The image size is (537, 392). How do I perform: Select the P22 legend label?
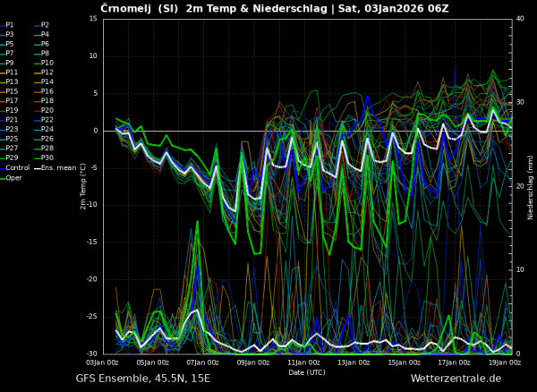click(x=44, y=120)
